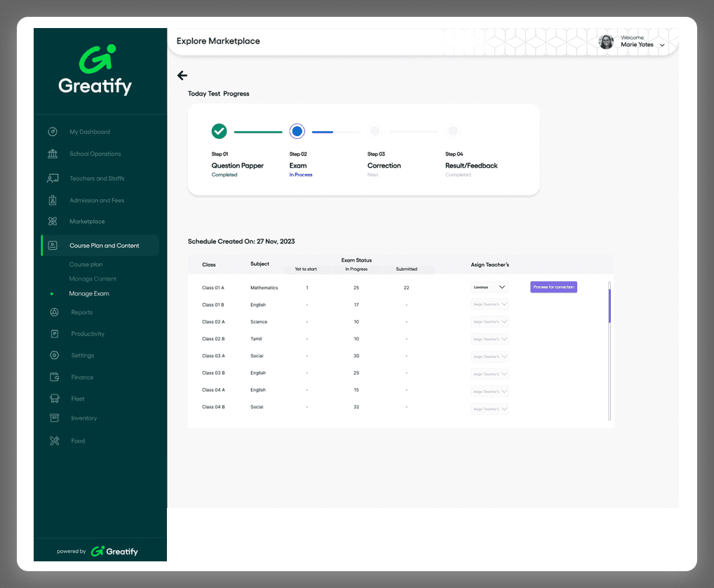Open Manage Exam submenu item

pos(89,293)
